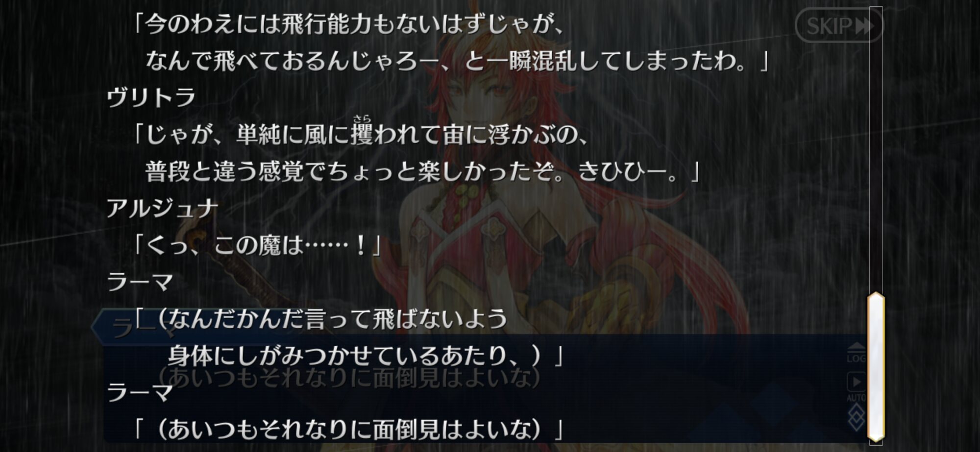Tap Arjuna's line くっ、この魔は……！
Image resolution: width=980 pixels, height=452 pixels.
tap(257, 245)
